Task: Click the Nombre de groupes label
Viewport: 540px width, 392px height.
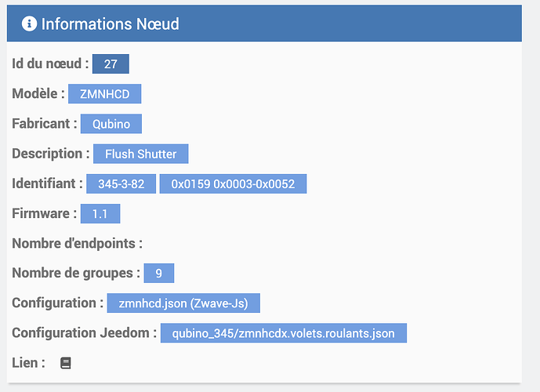Action: tap(76, 273)
